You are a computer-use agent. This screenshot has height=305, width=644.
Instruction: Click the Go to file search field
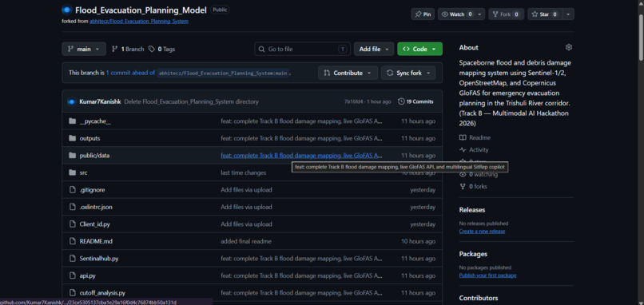302,50
